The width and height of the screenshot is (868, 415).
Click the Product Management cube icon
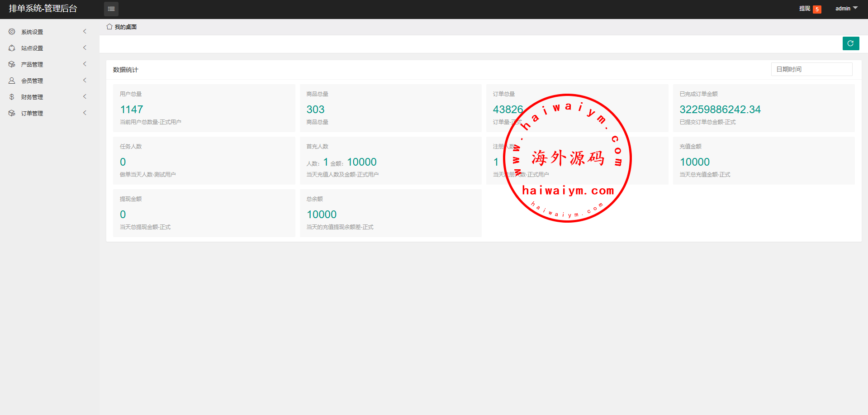[x=12, y=64]
